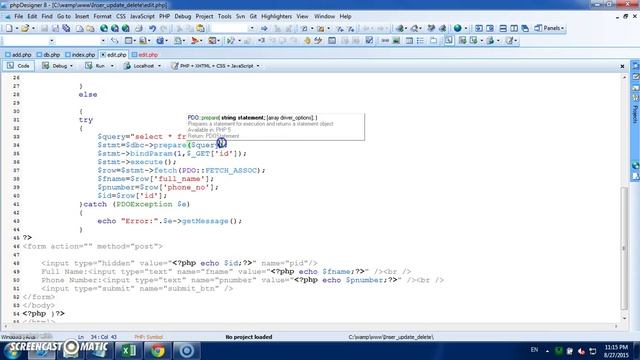Image resolution: width=640 pixels, height=360 pixels.
Task: Expand the Debug dropdown arrow
Action: (71, 66)
